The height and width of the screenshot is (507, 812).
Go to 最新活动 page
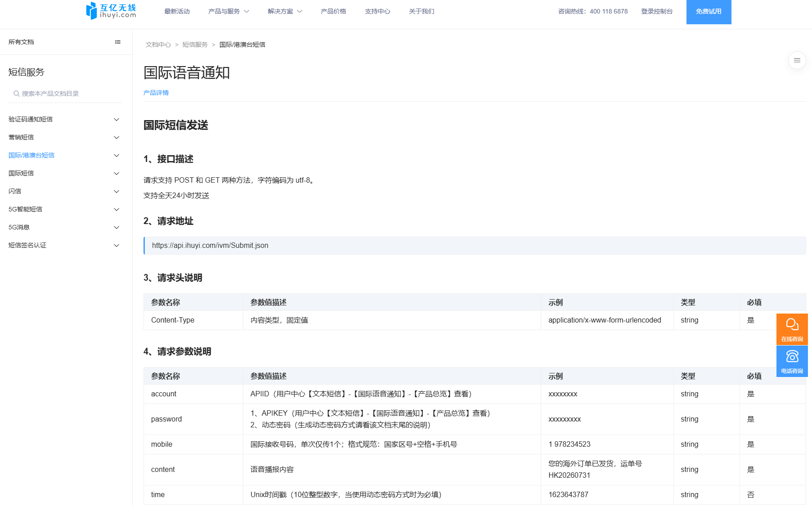click(x=177, y=11)
